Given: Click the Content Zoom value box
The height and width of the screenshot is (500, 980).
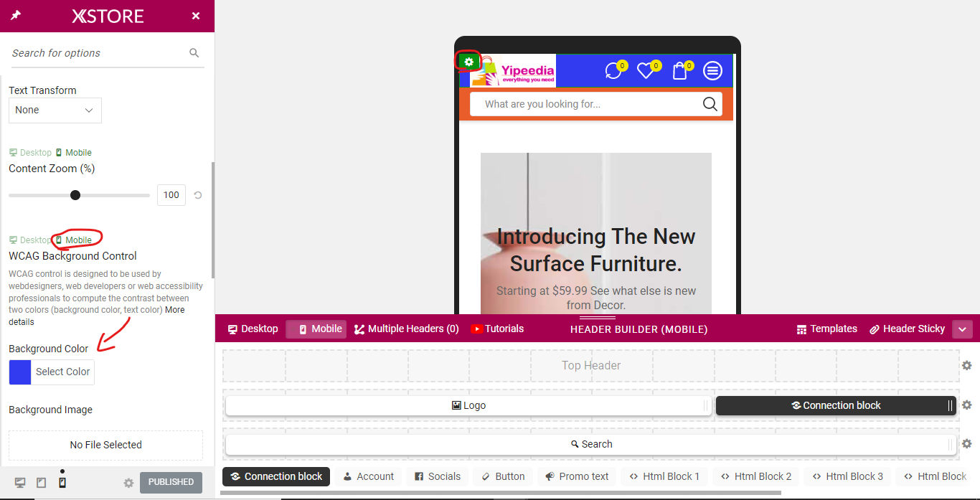Looking at the screenshot, I should [171, 195].
